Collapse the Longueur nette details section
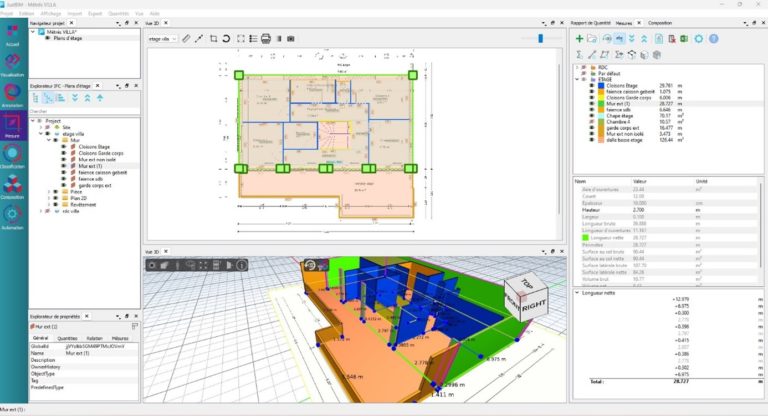This screenshot has width=768, height=416. [x=577, y=293]
